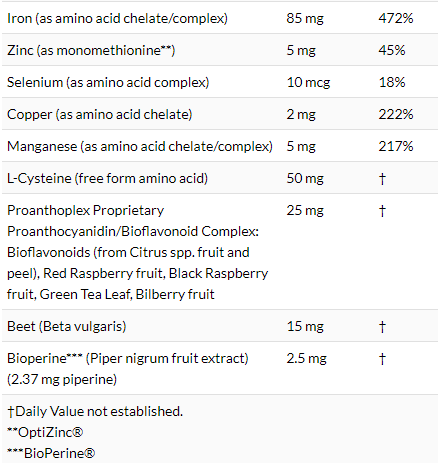441x463 pixels.
Task: Click the 45% zinc daily value
Action: 392,50
